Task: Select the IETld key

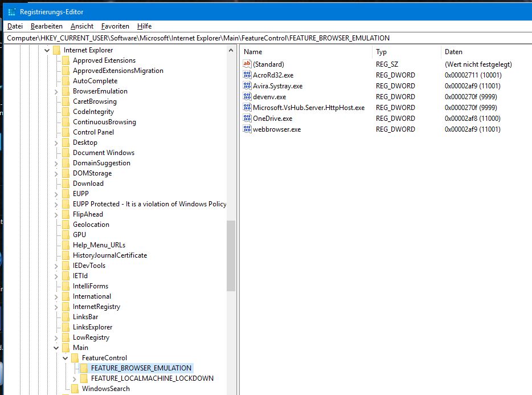Action: (x=80, y=276)
